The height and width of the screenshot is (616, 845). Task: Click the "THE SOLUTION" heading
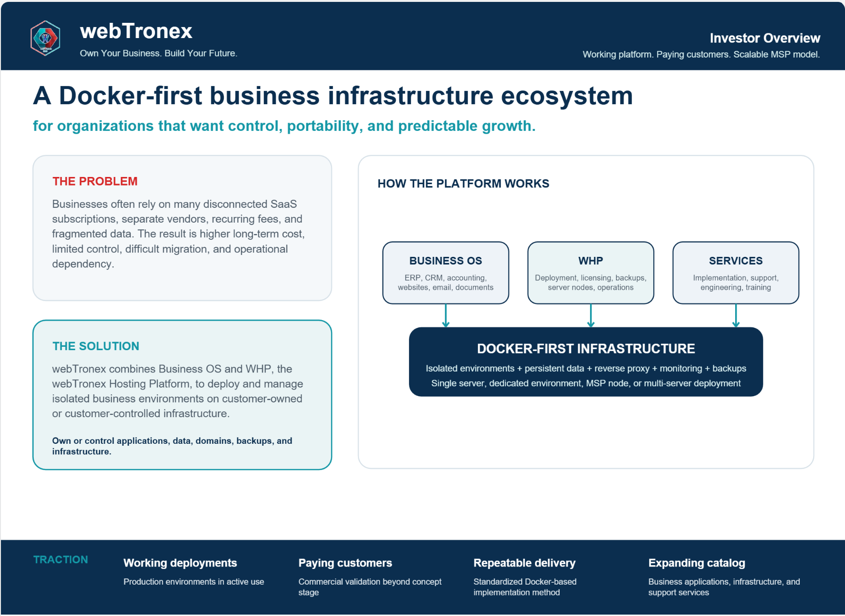(96, 346)
